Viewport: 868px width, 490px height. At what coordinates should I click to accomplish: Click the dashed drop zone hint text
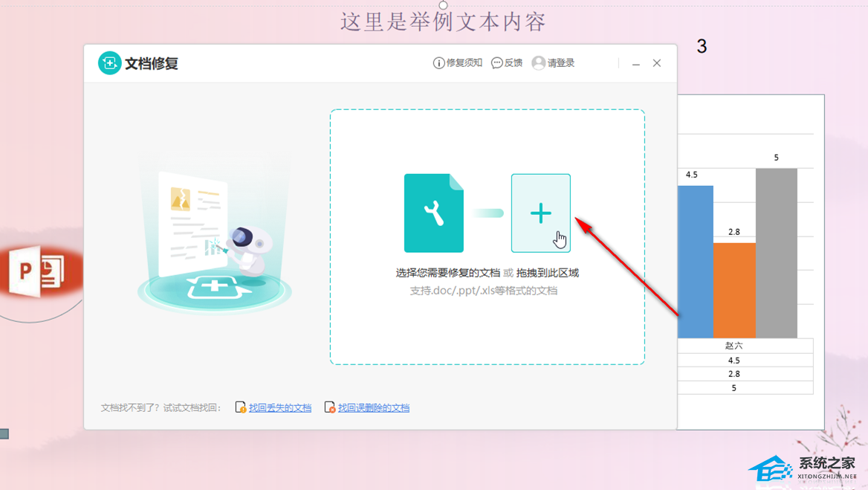click(487, 274)
